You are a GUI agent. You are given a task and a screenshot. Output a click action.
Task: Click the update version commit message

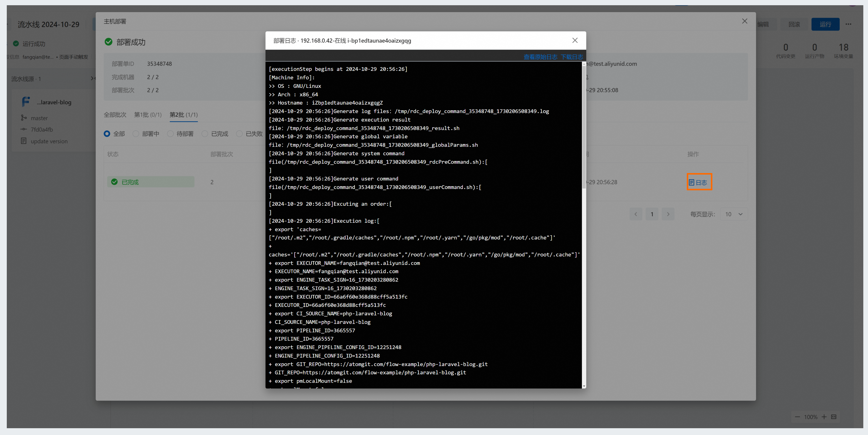pos(49,141)
